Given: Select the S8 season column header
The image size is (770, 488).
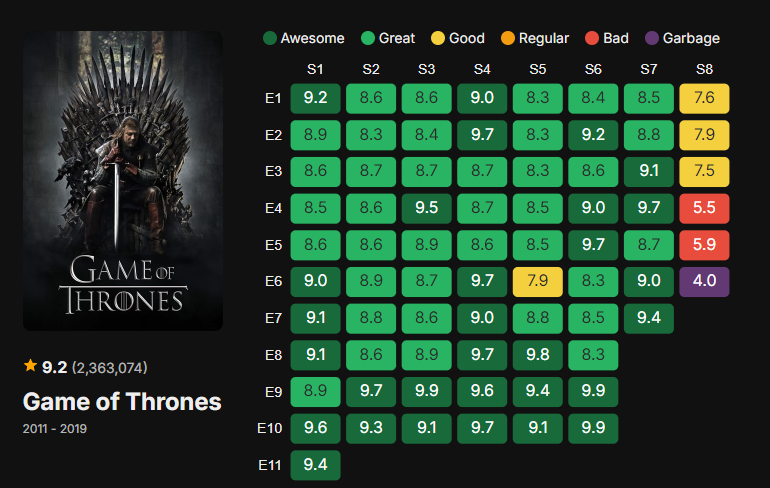Looking at the screenshot, I should click(x=704, y=69).
